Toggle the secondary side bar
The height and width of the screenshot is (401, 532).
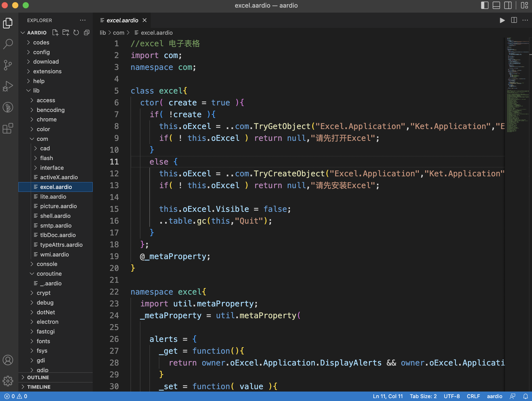point(508,5)
